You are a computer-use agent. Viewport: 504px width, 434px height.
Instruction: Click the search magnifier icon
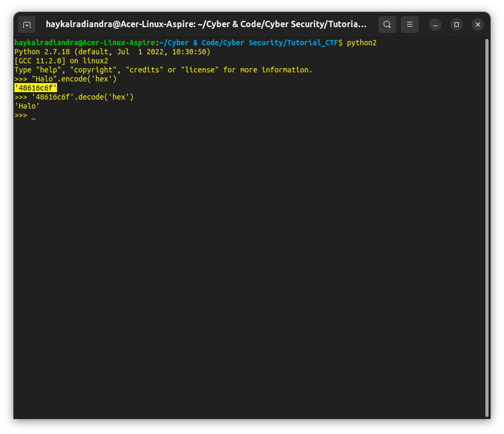pos(387,24)
